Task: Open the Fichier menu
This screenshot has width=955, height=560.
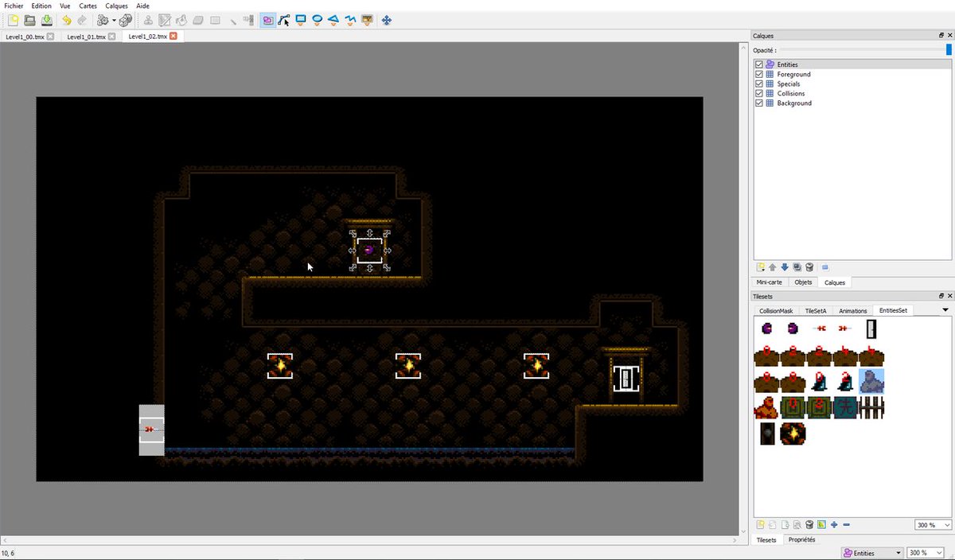Action: point(14,6)
